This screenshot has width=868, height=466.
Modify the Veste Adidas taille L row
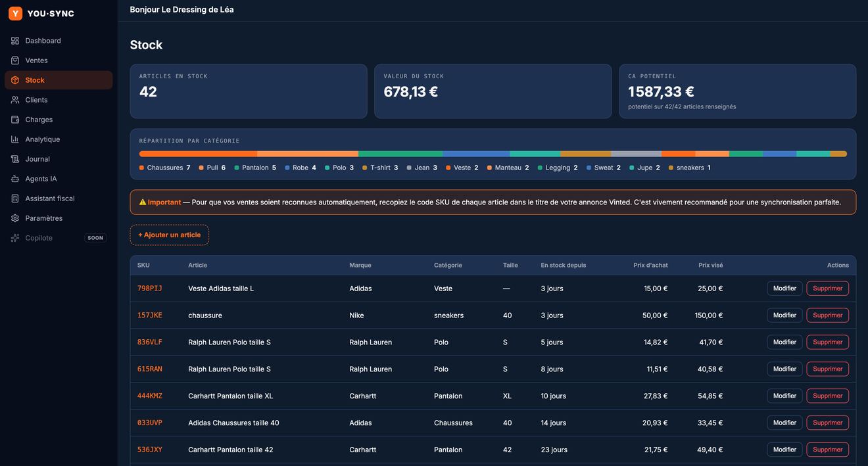[x=784, y=289]
